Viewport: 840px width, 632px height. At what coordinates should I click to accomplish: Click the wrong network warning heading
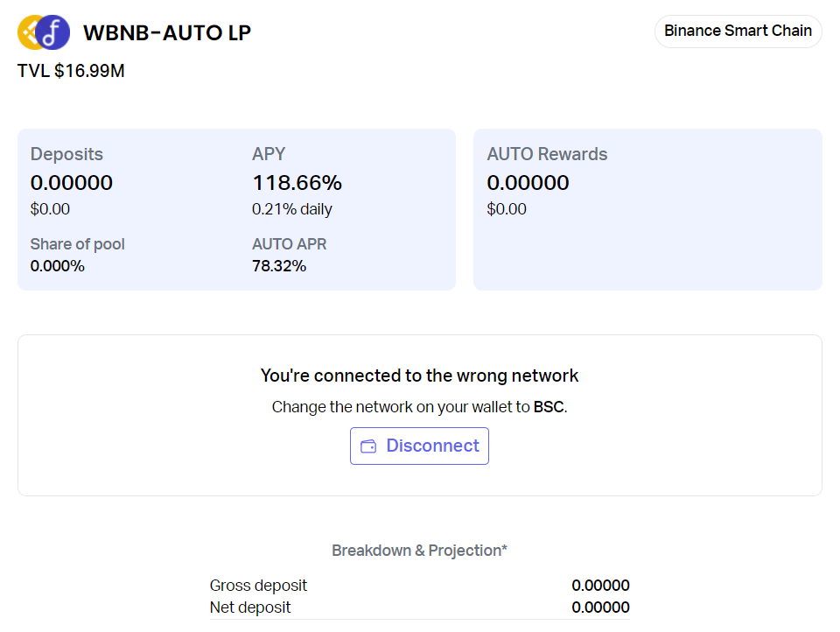(419, 376)
